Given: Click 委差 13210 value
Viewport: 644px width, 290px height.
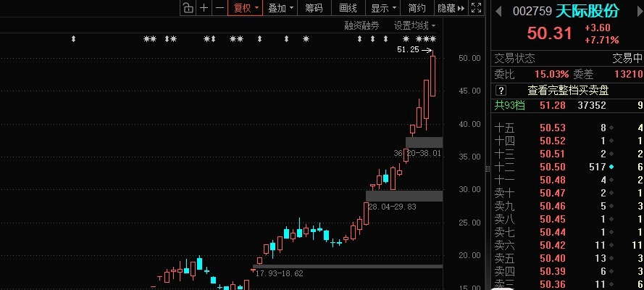Looking at the screenshot, I should click(x=628, y=75).
